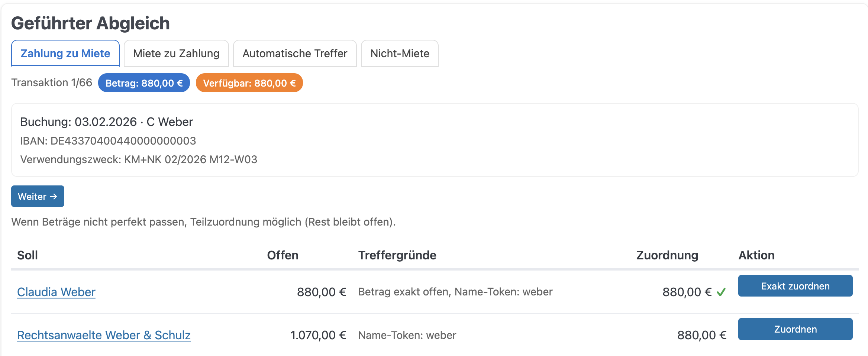Image resolution: width=868 pixels, height=356 pixels.
Task: Click the blue Betrag: 880,00 € badge
Action: pos(144,83)
